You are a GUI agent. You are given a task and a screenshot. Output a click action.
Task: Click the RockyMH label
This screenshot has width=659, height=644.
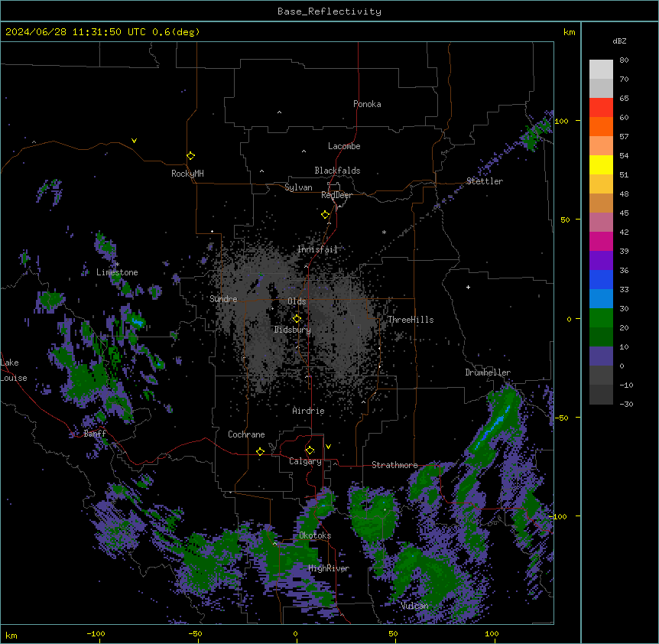(x=187, y=174)
